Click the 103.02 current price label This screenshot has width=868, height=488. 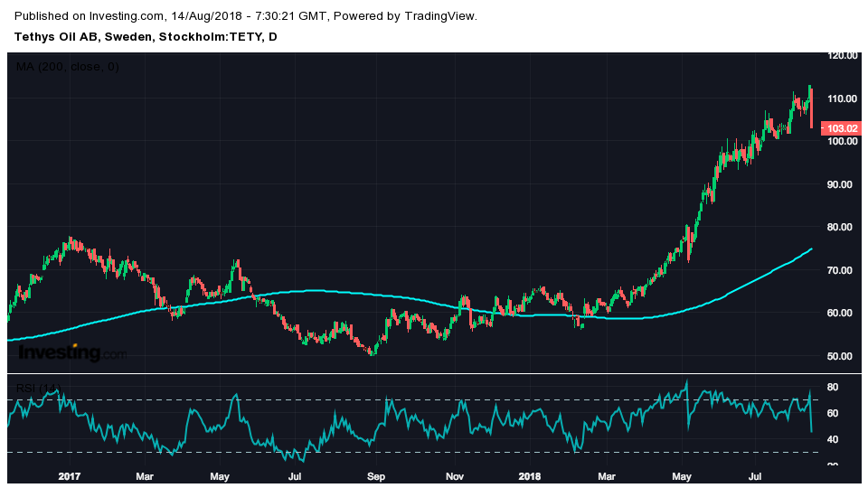tap(841, 128)
